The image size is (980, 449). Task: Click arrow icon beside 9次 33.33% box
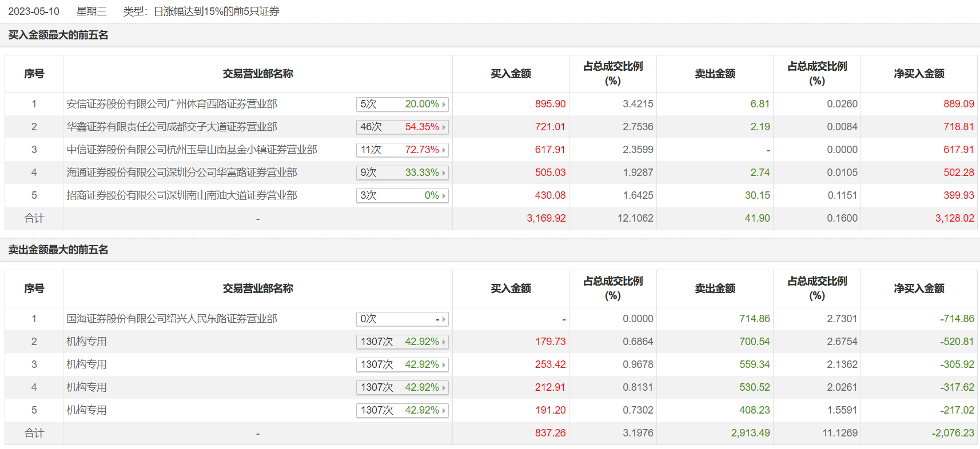[x=444, y=173]
